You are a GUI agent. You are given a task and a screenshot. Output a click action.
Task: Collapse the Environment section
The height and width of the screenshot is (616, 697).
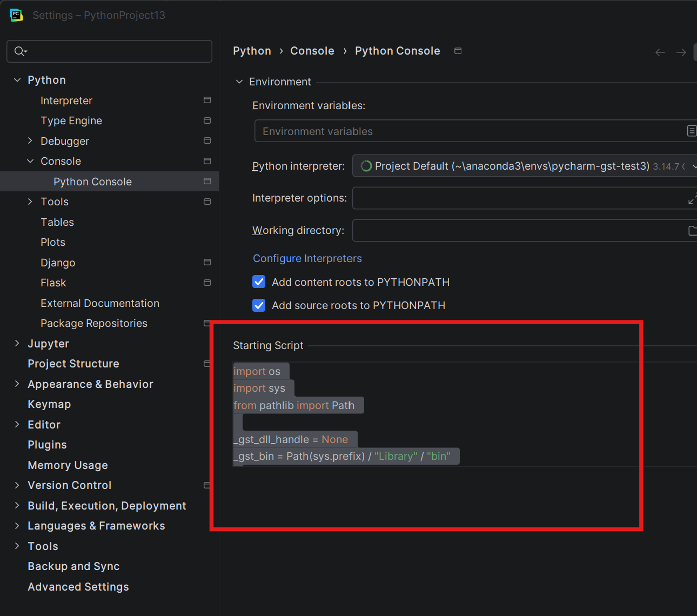click(x=239, y=82)
